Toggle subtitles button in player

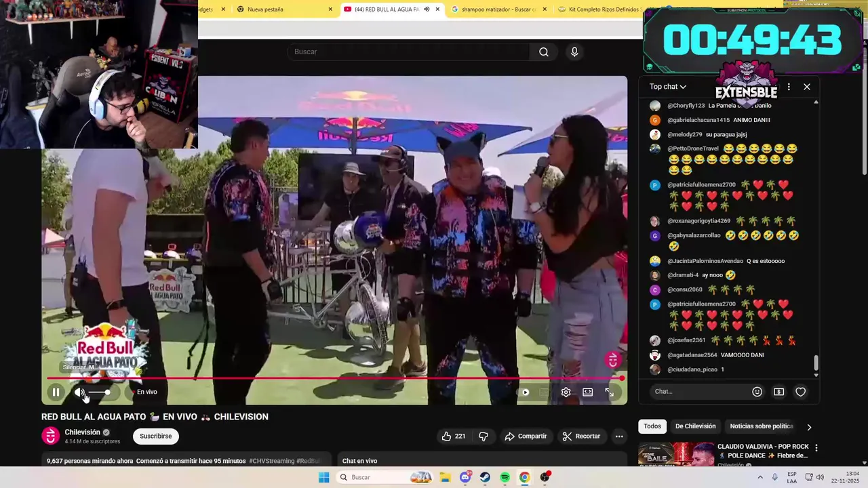pyautogui.click(x=544, y=392)
